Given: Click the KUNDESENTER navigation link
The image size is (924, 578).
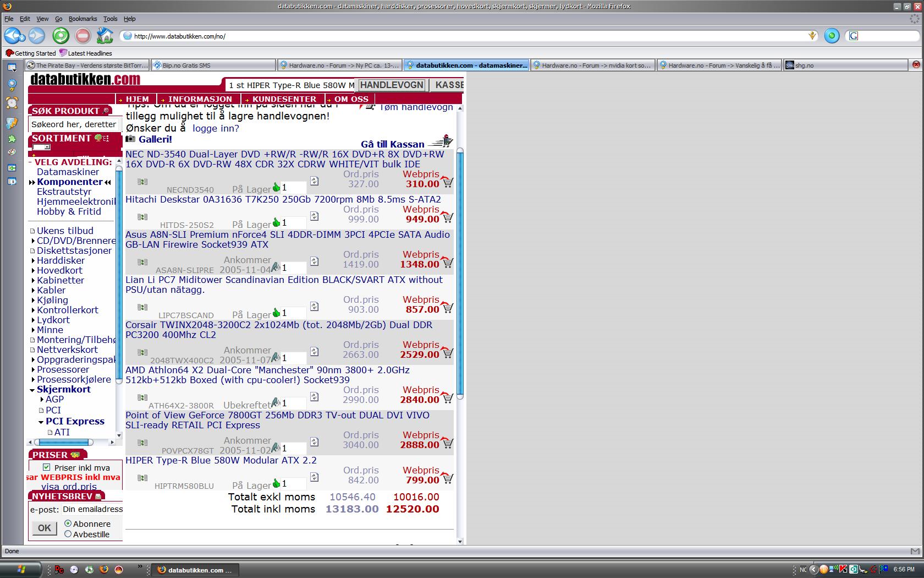Looking at the screenshot, I should [x=284, y=99].
